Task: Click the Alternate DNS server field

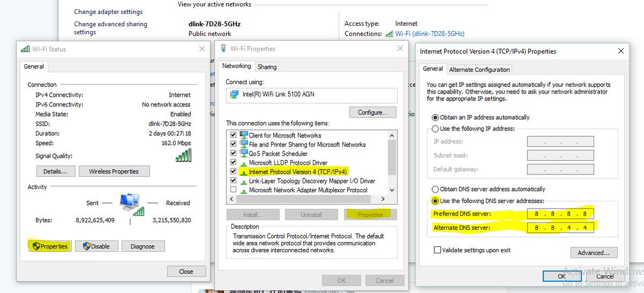Action: (560, 228)
